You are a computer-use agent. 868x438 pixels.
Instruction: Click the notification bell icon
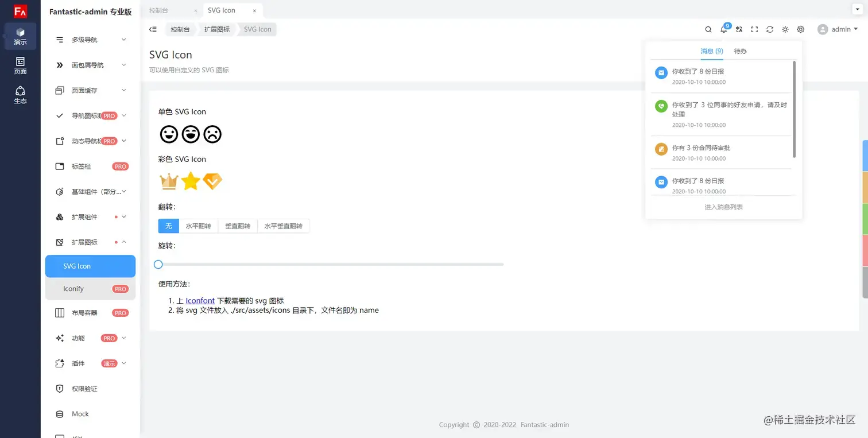pos(724,29)
